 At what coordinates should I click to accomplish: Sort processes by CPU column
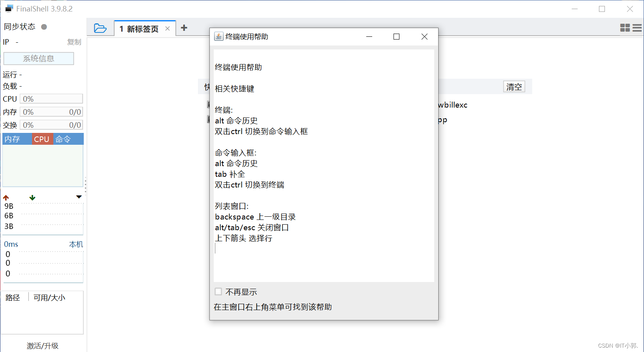tap(42, 139)
